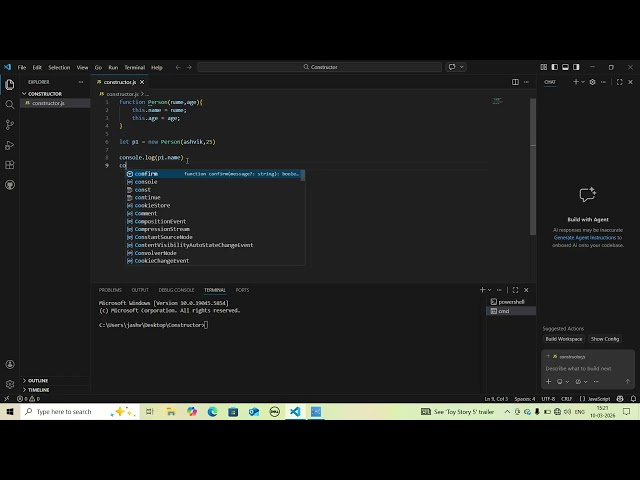
Task: Open the dropdown next to Copilot title icon
Action: click(x=462, y=67)
